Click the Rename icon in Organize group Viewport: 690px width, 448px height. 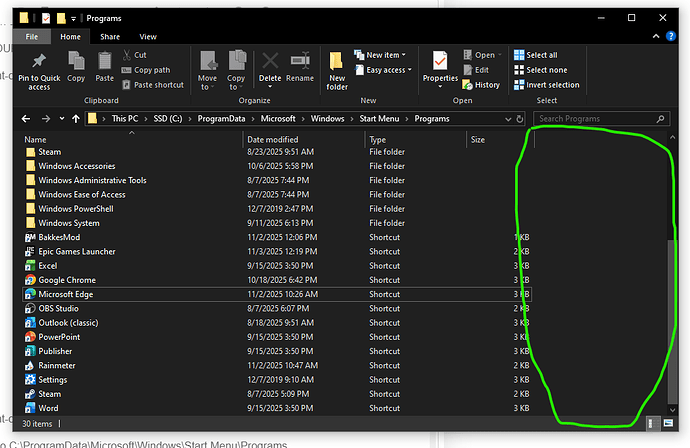tap(300, 62)
